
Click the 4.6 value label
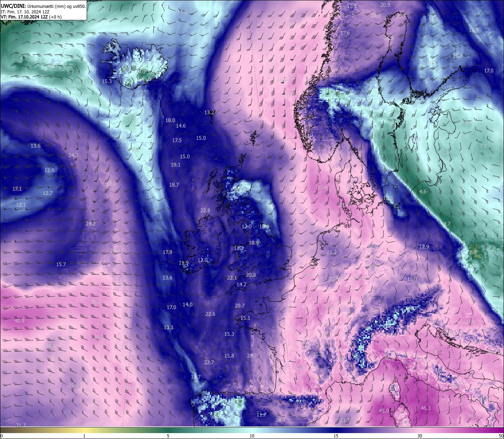[423, 192]
